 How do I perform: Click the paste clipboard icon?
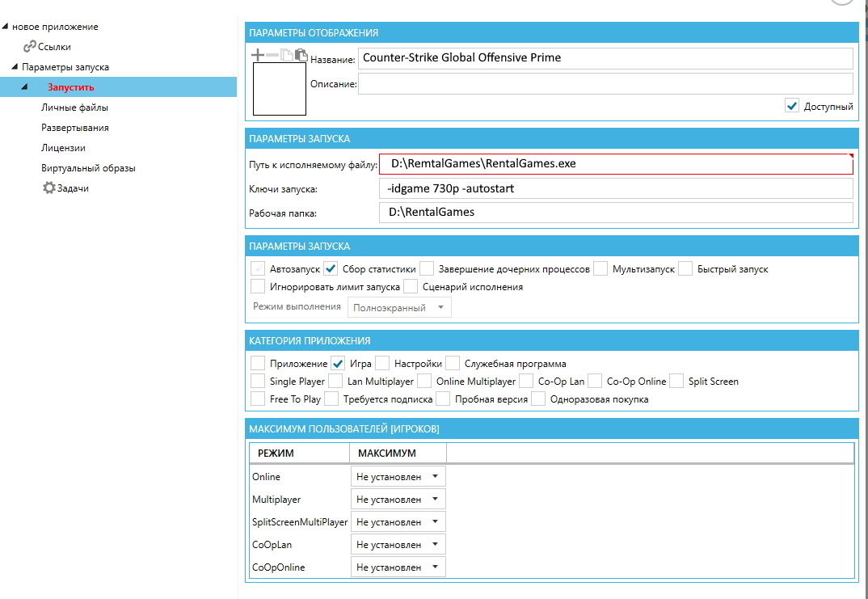[301, 55]
